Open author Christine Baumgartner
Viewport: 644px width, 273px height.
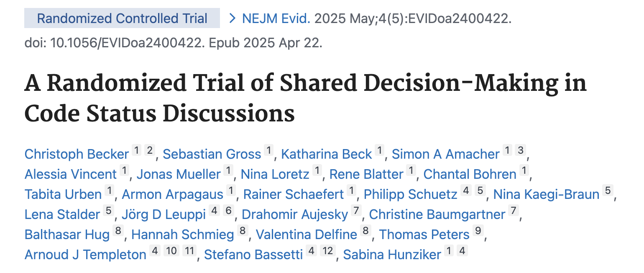(437, 214)
